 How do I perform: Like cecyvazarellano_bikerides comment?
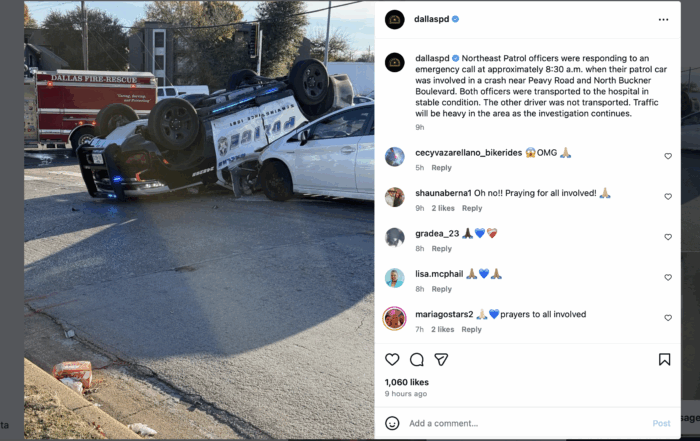coord(668,156)
